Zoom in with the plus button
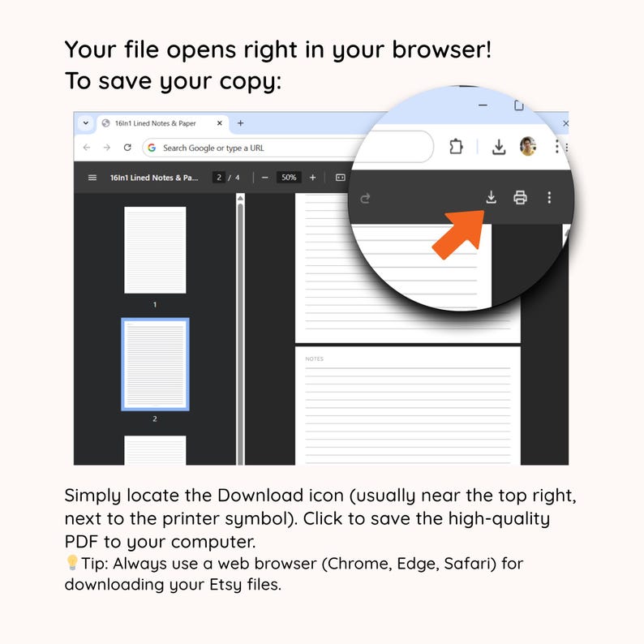Viewport: 644px width, 644px height. click(312, 178)
